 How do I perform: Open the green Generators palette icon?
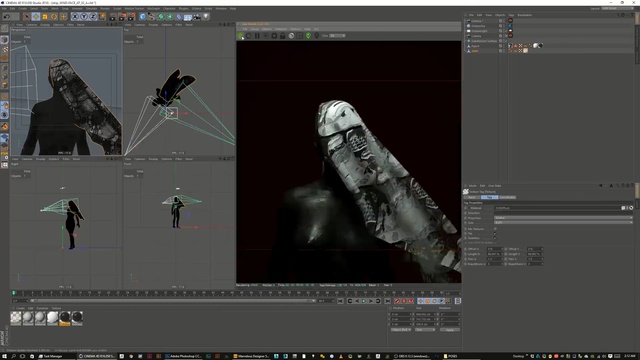point(161,17)
